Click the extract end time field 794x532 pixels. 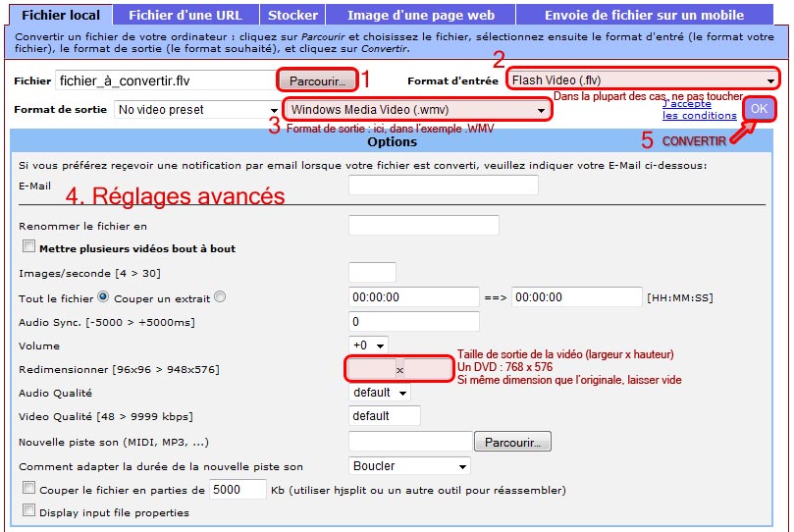tap(577, 297)
